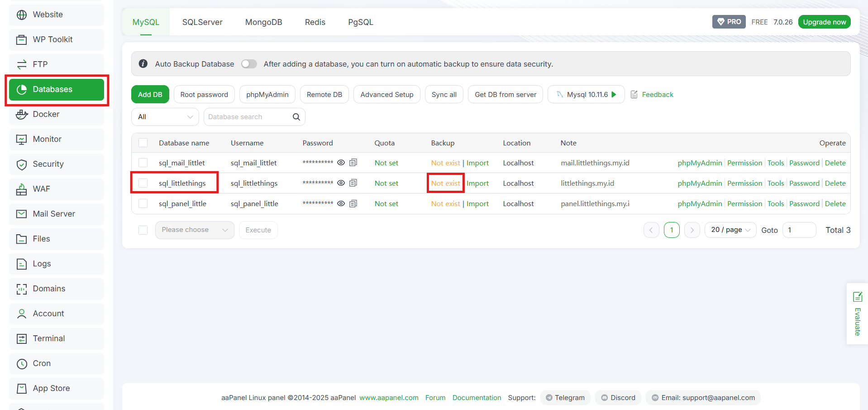Click the Docker whale icon
Viewport: 868px width, 410px height.
pyautogui.click(x=22, y=115)
